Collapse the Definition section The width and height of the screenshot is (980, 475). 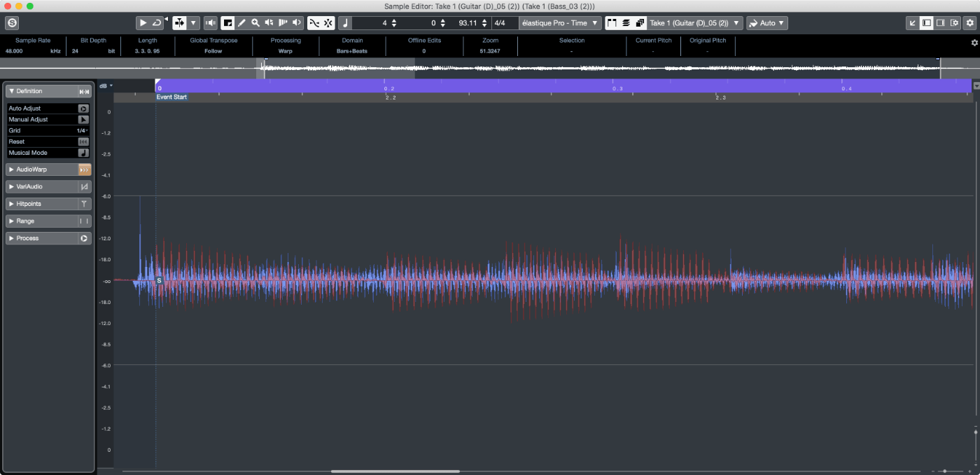13,91
